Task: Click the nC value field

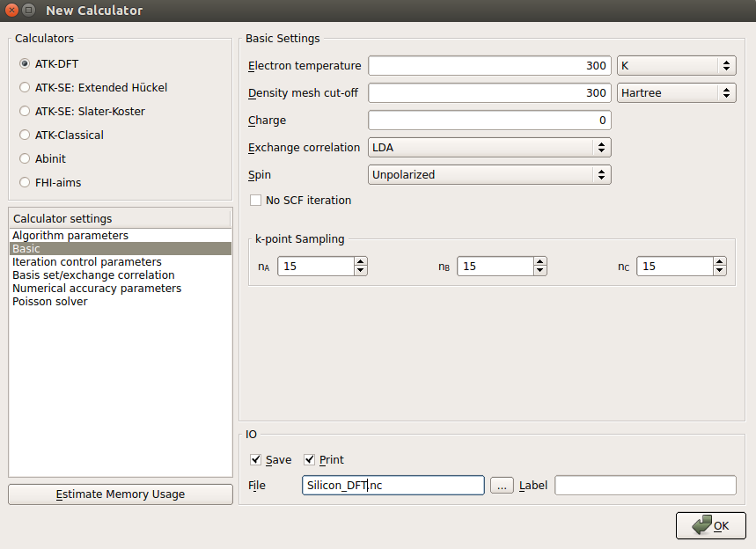Action: click(675, 266)
